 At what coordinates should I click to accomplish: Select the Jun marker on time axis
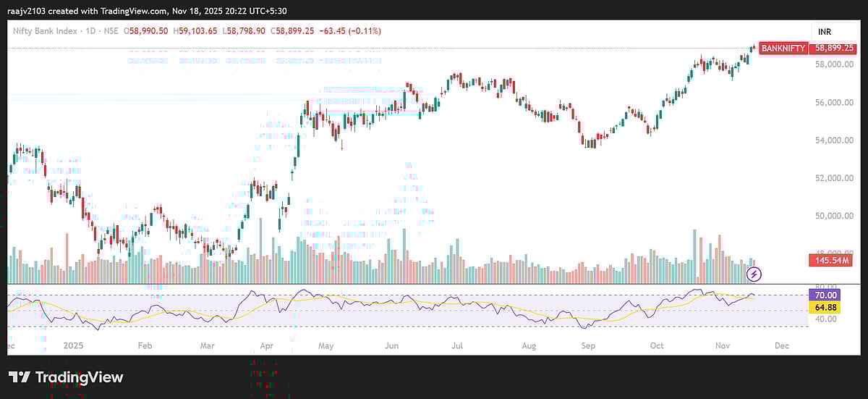pos(391,346)
